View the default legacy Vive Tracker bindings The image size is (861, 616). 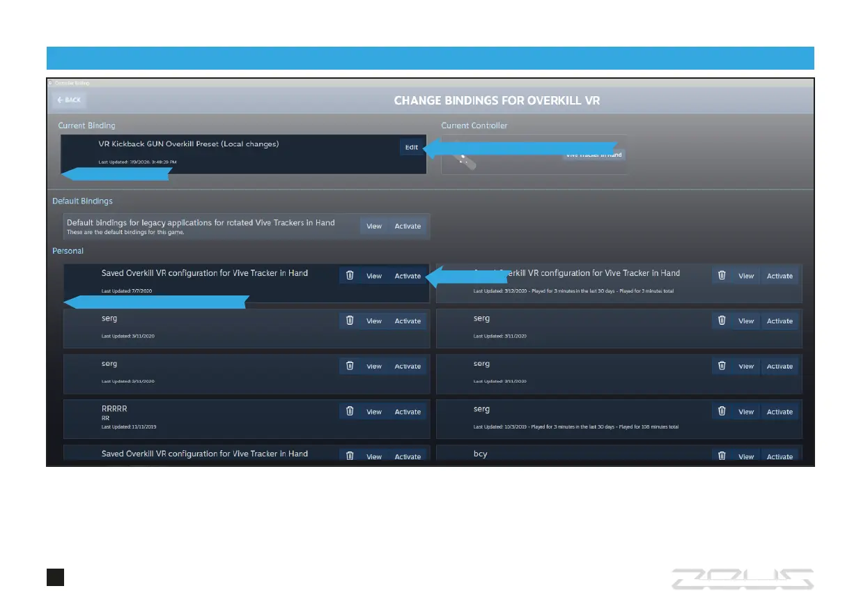374,226
